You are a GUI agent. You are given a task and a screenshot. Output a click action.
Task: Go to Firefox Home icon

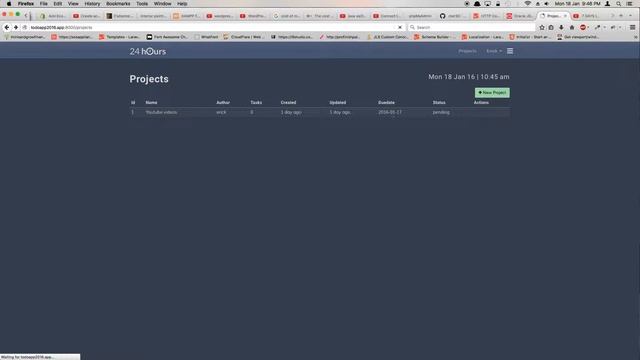(572, 27)
